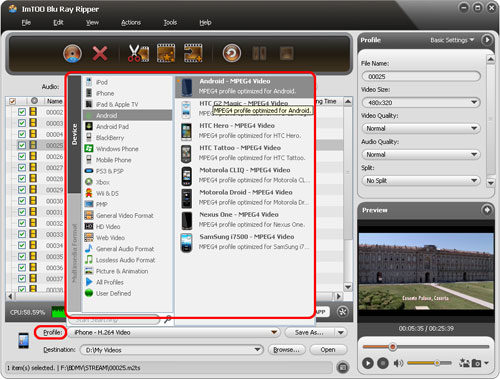Select iPhone device category

[127, 93]
